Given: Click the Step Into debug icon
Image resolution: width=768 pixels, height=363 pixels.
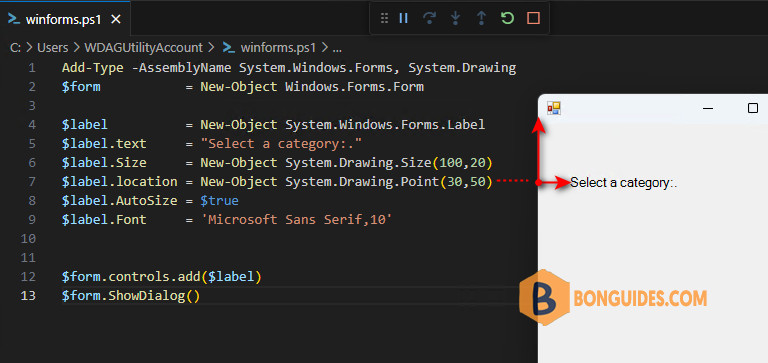Looking at the screenshot, I should point(456,19).
